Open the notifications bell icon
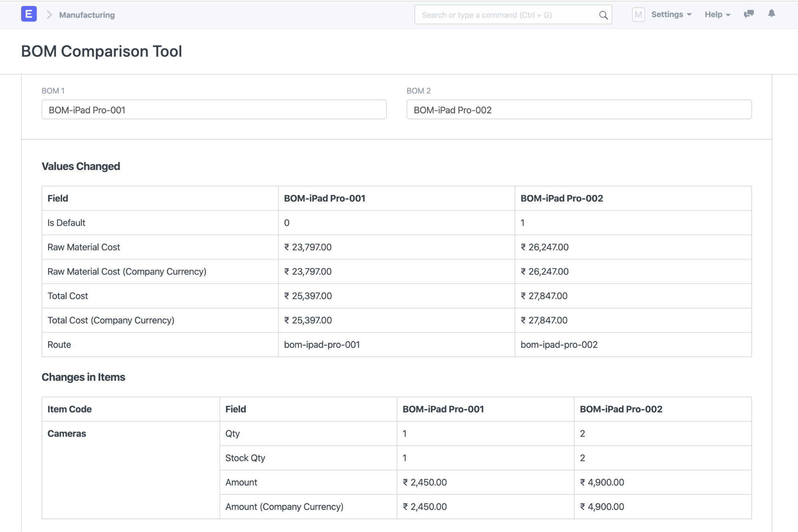This screenshot has width=798, height=532. pyautogui.click(x=771, y=14)
